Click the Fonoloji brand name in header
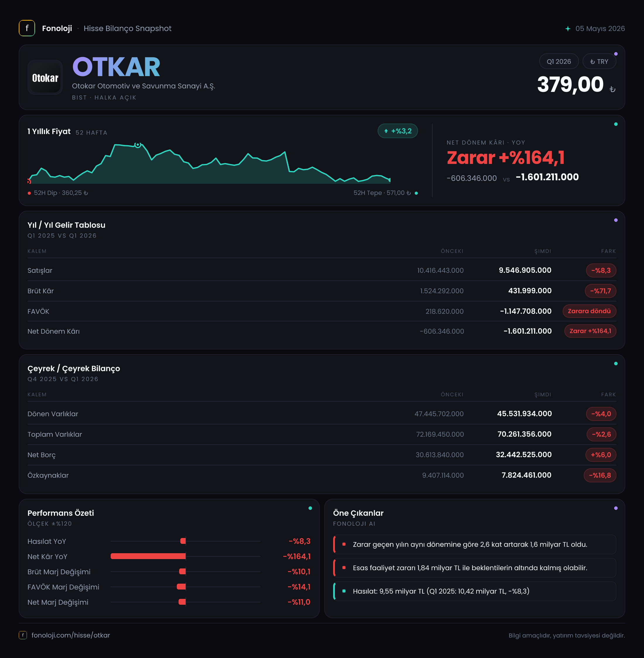Image resolution: width=644 pixels, height=658 pixels. tap(57, 28)
